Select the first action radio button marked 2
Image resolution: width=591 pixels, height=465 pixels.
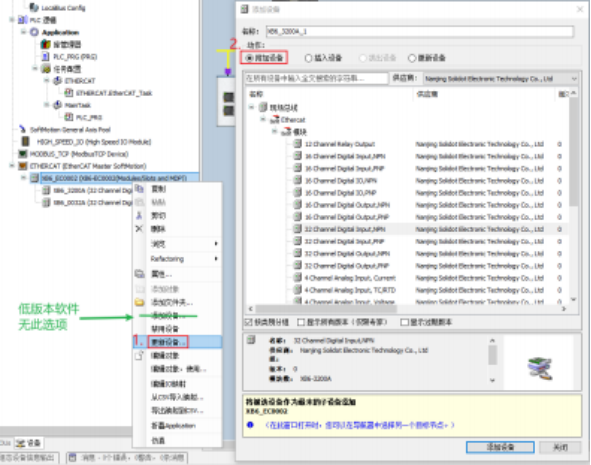249,58
